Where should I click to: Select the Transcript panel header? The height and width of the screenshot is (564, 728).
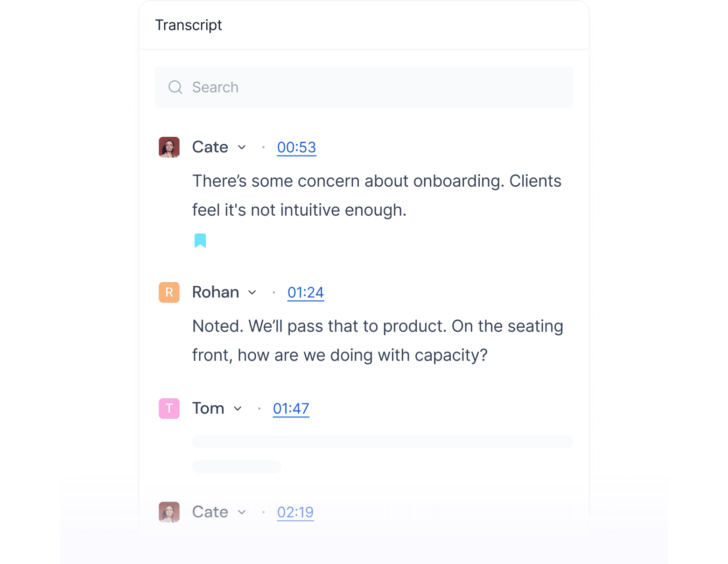[x=189, y=25]
